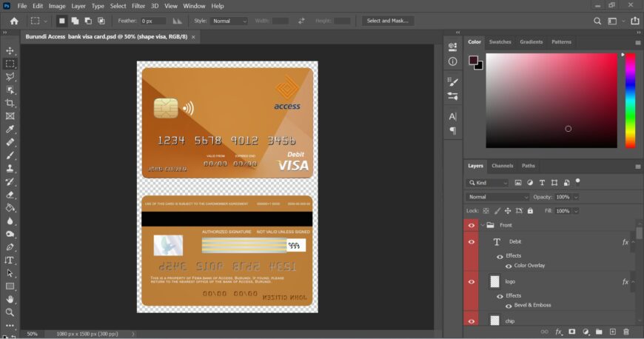Viewport: 644px width, 339px height.
Task: Select the History Brush tool
Action: (10, 181)
